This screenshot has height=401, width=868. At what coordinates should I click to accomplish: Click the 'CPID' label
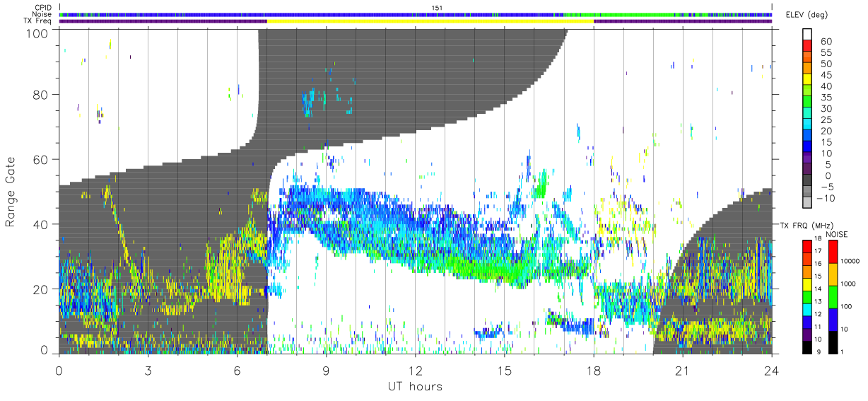[x=44, y=7]
